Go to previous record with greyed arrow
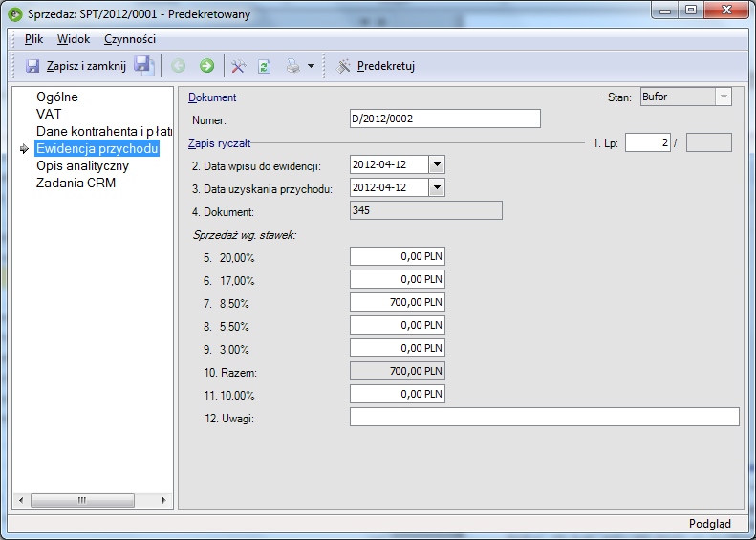The height and width of the screenshot is (540, 756). [179, 66]
